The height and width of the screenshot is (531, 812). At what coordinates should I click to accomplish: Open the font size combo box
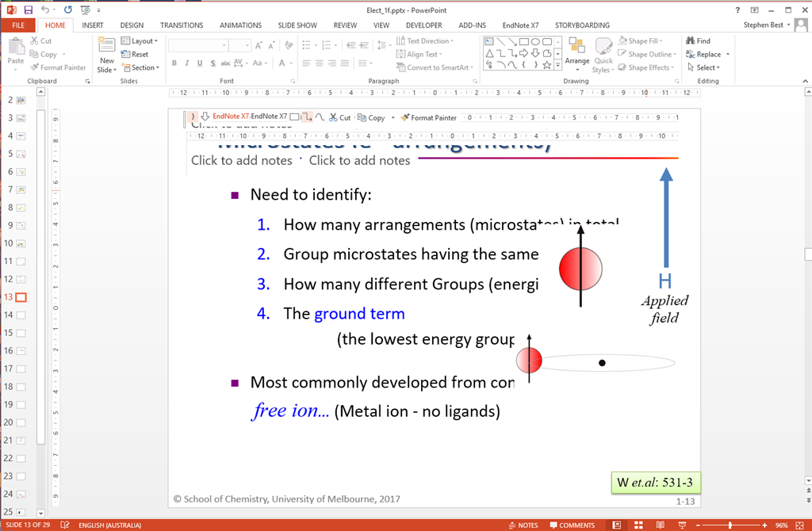click(x=240, y=45)
